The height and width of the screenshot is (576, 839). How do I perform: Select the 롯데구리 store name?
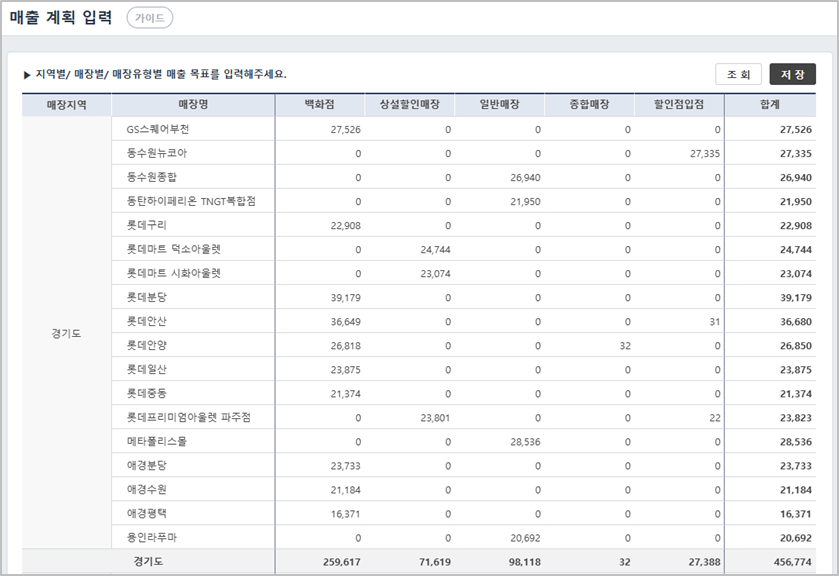[147, 225]
